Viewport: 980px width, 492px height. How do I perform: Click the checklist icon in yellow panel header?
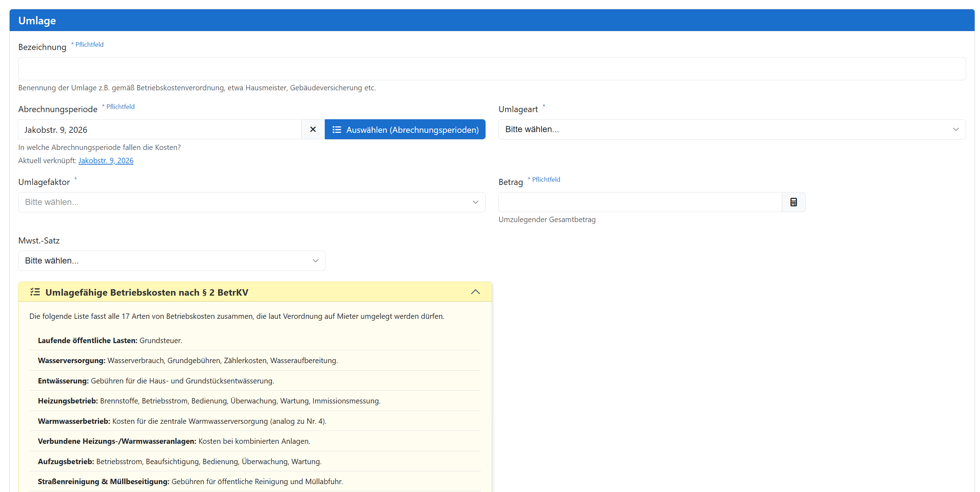35,292
